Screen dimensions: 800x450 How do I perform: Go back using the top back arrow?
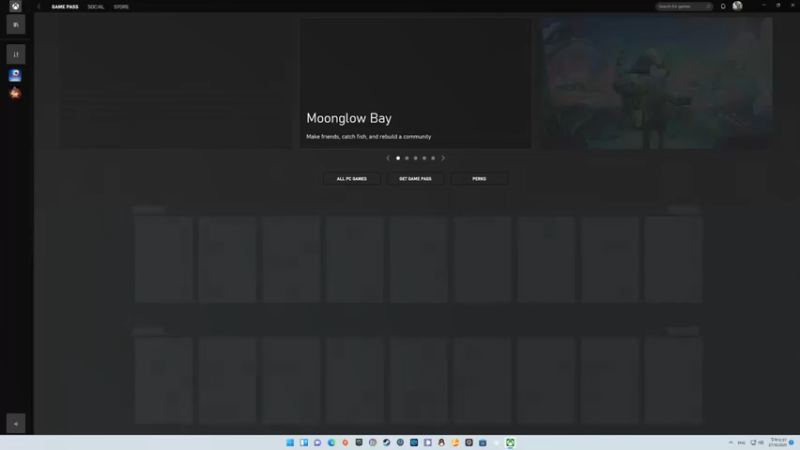point(39,7)
